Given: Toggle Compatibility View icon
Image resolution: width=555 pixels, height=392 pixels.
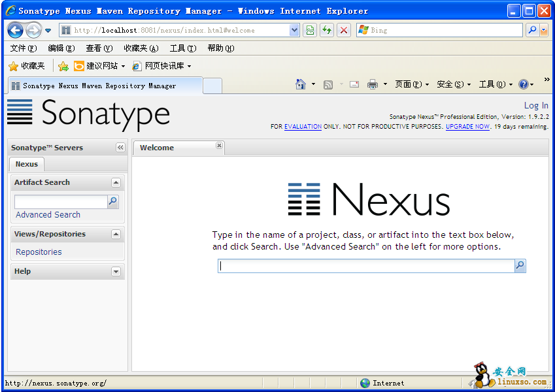Looking at the screenshot, I should pyautogui.click(x=310, y=31).
